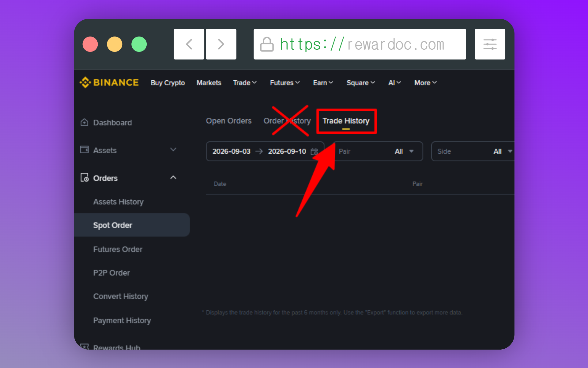This screenshot has width=588, height=368.
Task: Switch to the Open Orders tab
Action: pos(229,121)
